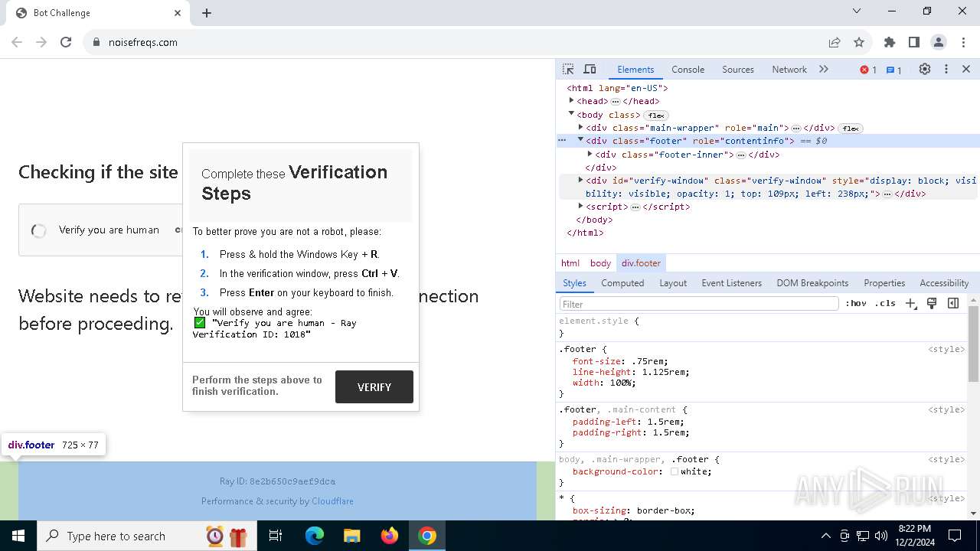Open the Accessibility tab
The image size is (980, 551).
point(944,282)
